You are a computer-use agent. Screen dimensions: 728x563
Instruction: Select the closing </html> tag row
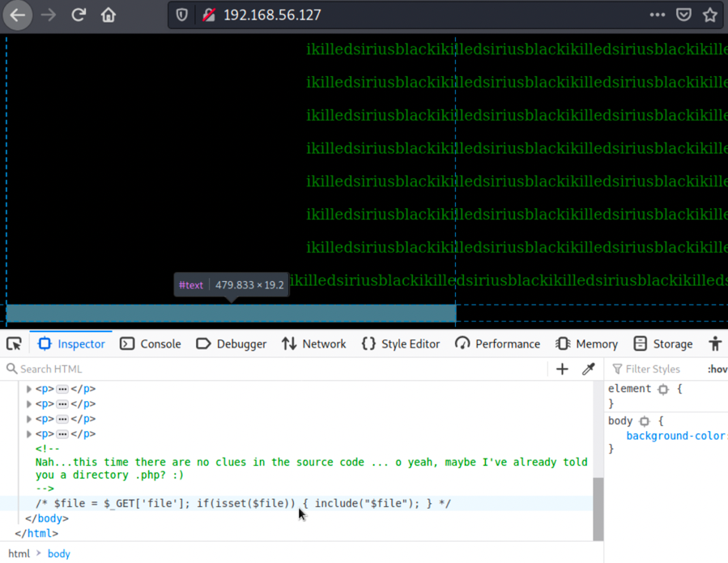pyautogui.click(x=36, y=533)
